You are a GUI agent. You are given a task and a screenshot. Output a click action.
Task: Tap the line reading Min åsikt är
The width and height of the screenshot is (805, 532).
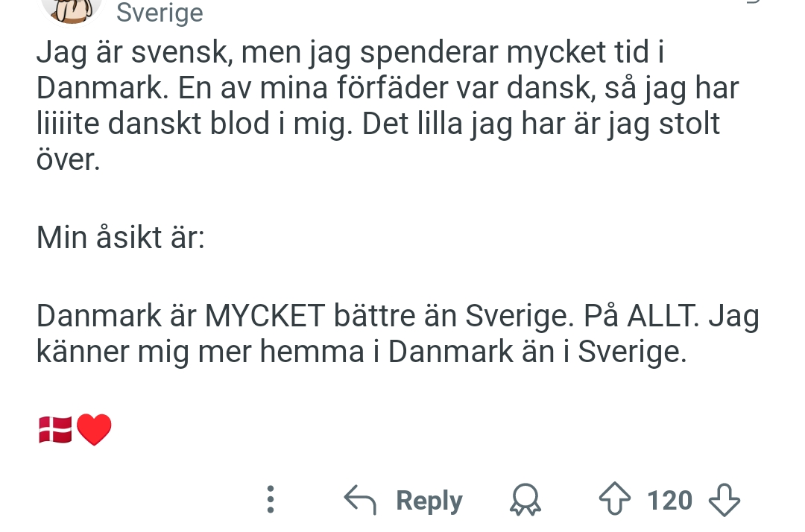[x=120, y=237]
